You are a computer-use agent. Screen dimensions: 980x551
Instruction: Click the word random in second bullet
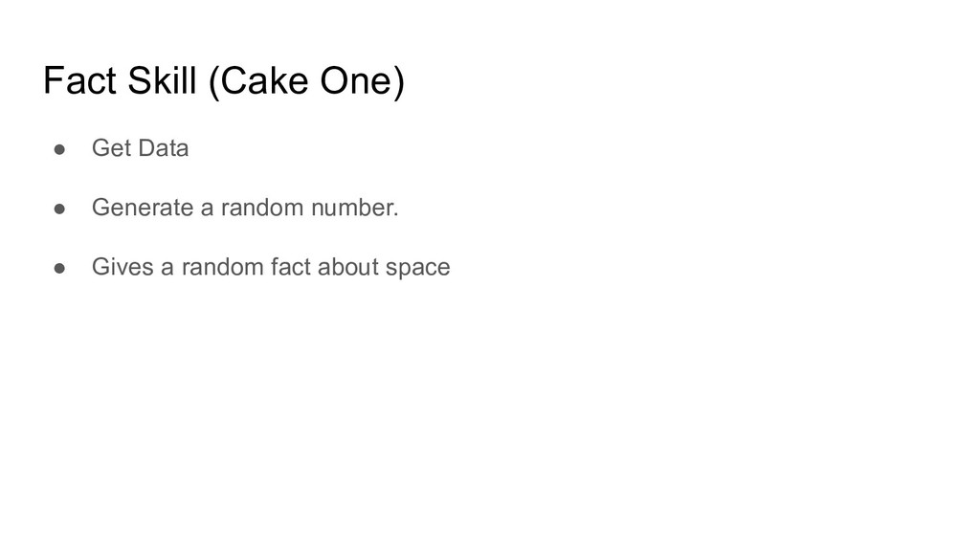point(262,208)
